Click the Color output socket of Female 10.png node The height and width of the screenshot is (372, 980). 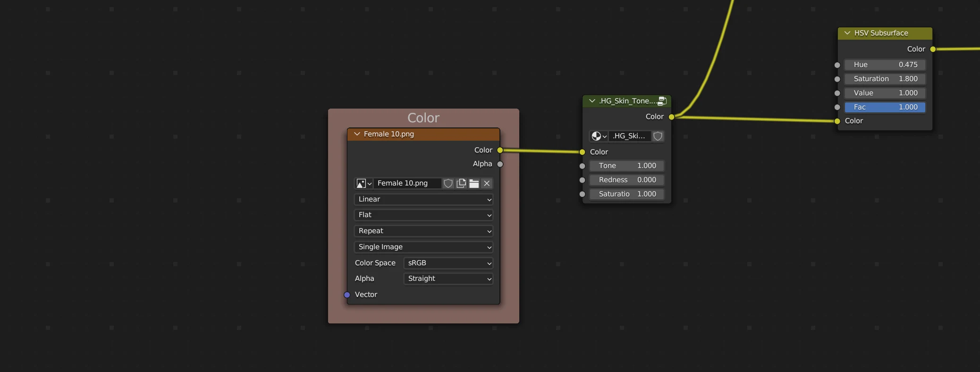tap(500, 150)
